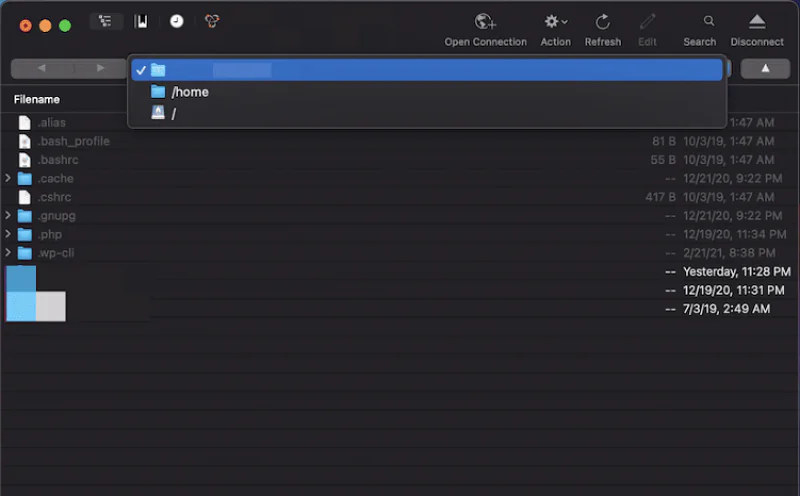
Task: Expand the .gnupg folder
Action: (8, 215)
